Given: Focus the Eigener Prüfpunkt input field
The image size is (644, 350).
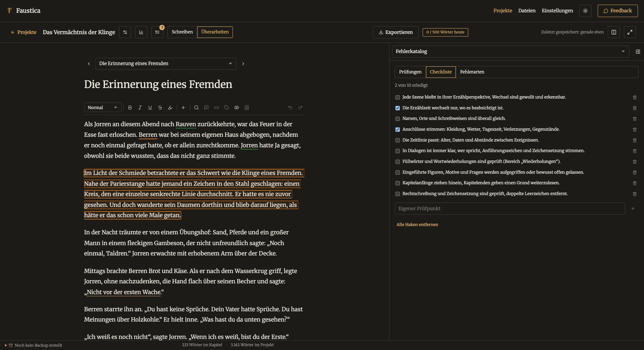Looking at the screenshot, I should tap(510, 208).
